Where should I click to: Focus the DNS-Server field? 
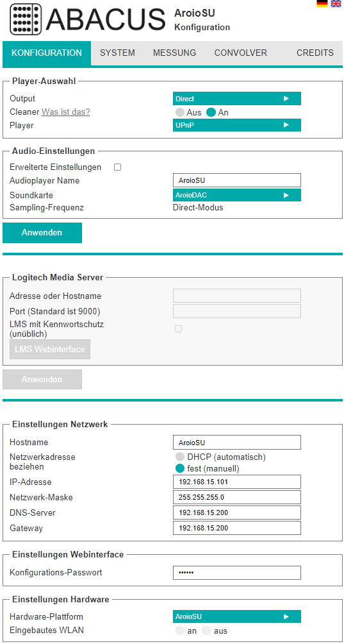237,513
